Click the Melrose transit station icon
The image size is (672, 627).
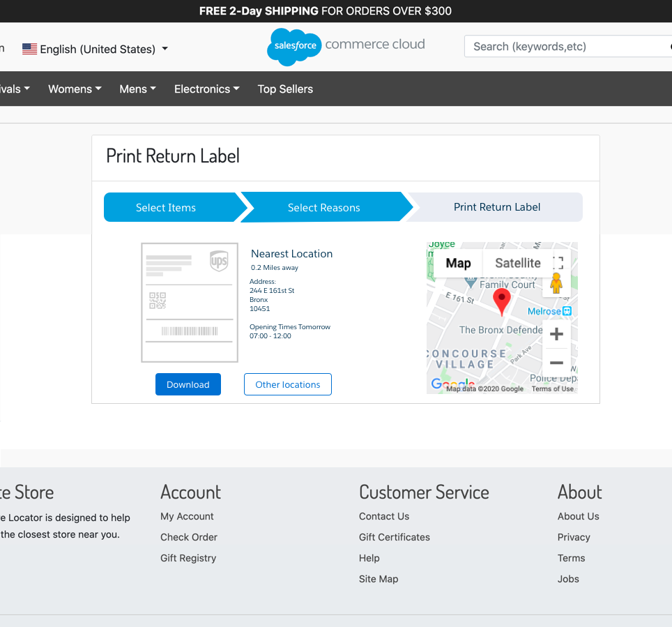click(567, 311)
